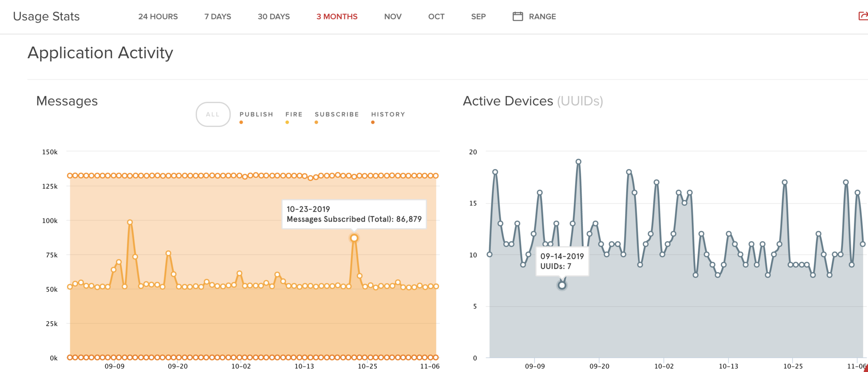Click the yellow dot under FIRE legend
Screen dimensions: 868x372
point(287,122)
